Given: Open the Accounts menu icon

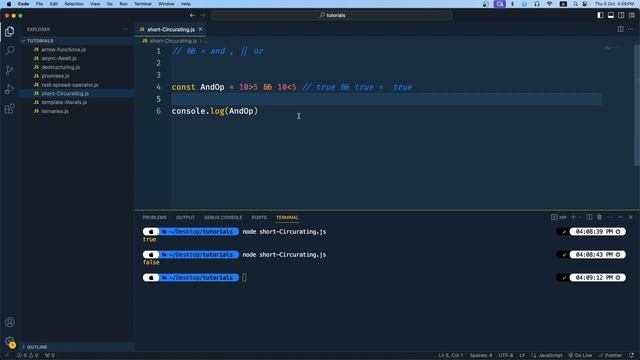Looking at the screenshot, I should (x=9, y=322).
